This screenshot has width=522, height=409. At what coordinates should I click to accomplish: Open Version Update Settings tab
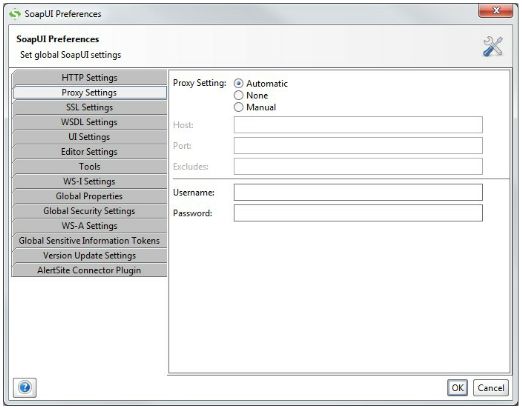(x=89, y=255)
